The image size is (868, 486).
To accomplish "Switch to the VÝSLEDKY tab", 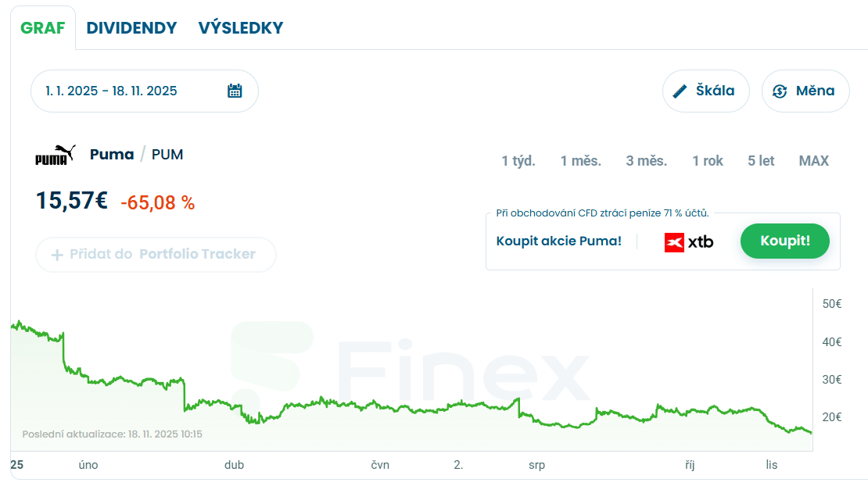I will pyautogui.click(x=241, y=28).
